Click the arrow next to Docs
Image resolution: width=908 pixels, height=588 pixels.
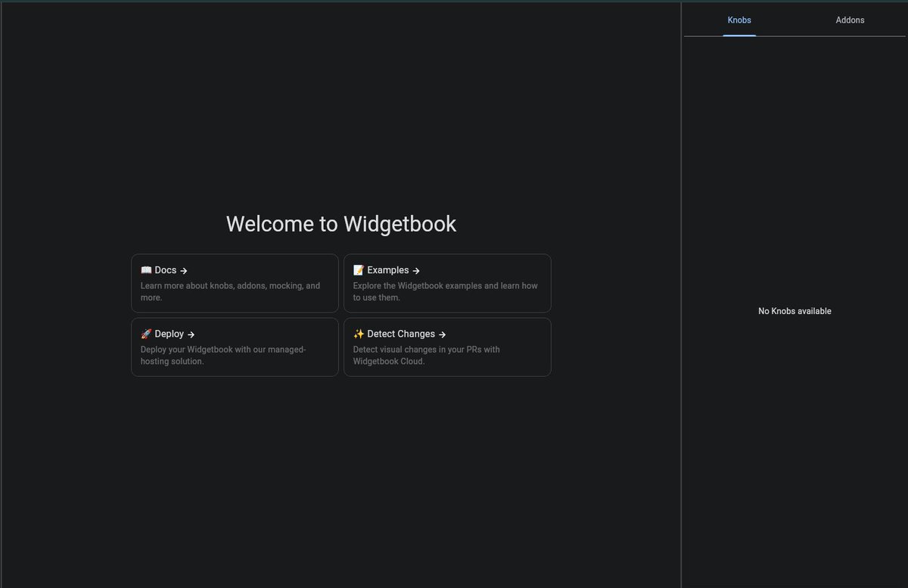[x=184, y=271]
